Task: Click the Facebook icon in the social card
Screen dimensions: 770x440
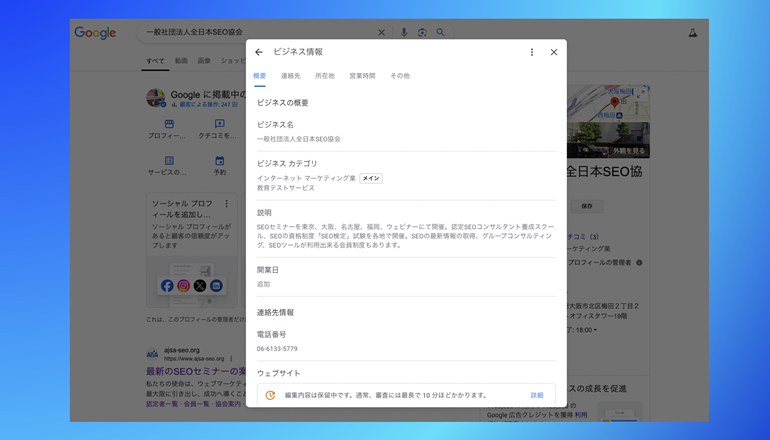Action: click(167, 286)
